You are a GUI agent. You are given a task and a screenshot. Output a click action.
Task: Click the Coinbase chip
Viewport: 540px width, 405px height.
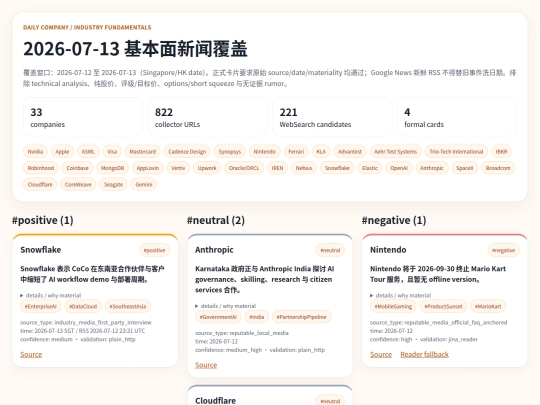click(x=77, y=168)
